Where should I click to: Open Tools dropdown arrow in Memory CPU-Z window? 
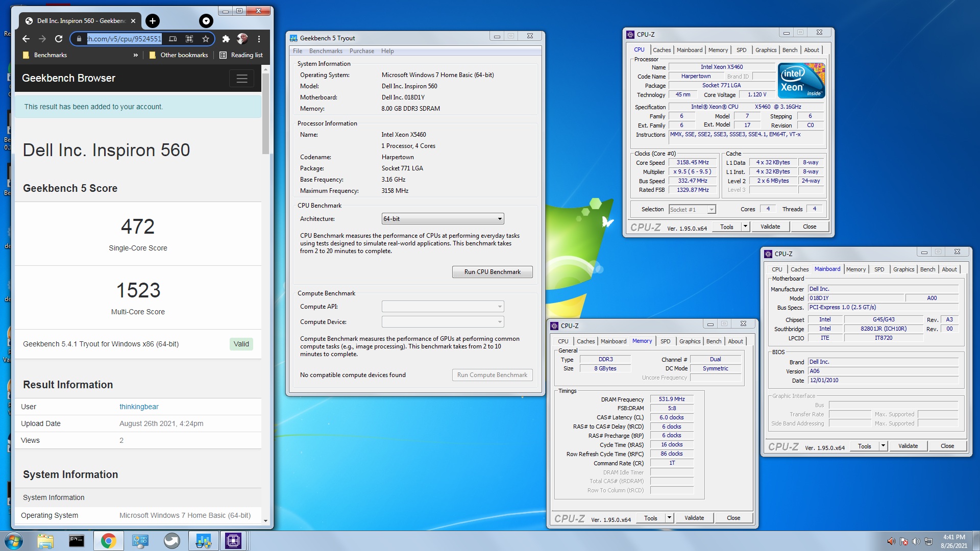point(669,518)
